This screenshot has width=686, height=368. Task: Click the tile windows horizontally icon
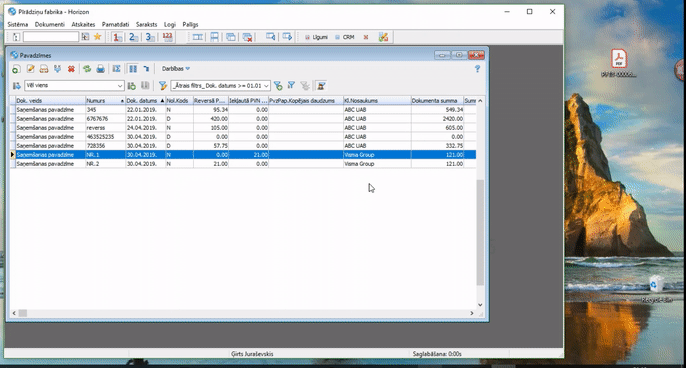(x=198, y=37)
